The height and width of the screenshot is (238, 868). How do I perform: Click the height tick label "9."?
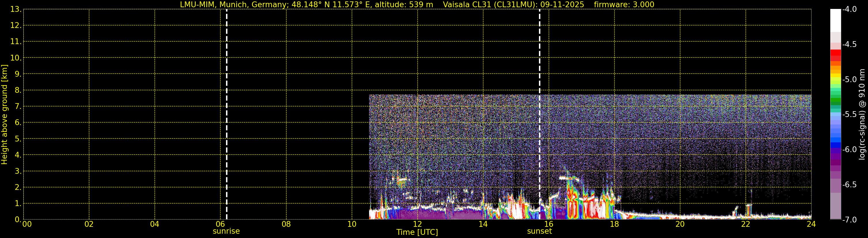coord(18,74)
